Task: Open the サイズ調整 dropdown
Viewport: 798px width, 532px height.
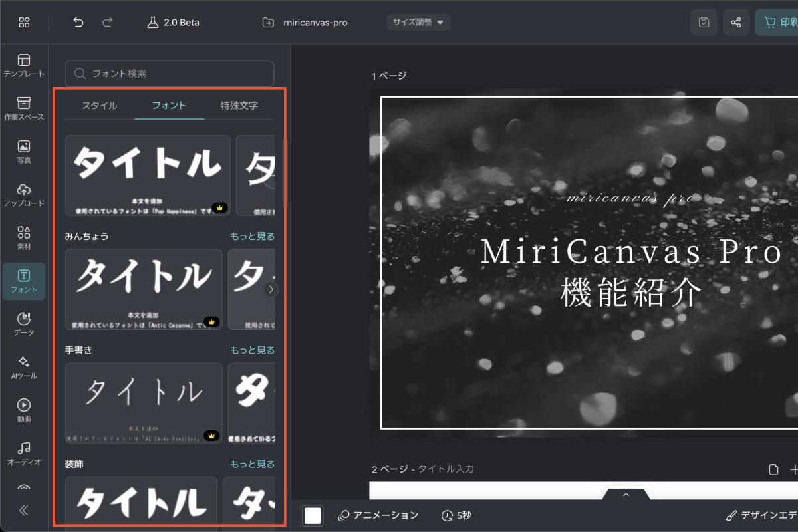Action: point(418,22)
